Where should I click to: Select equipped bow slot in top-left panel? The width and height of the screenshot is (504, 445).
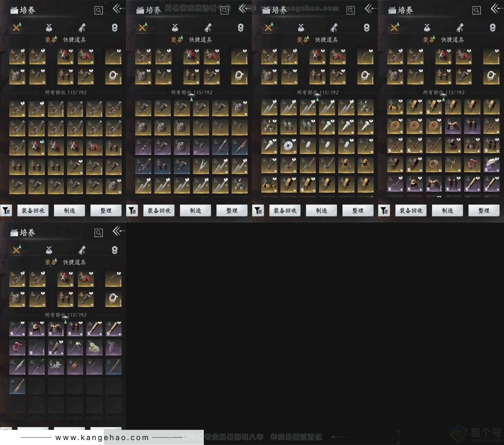pos(113,57)
